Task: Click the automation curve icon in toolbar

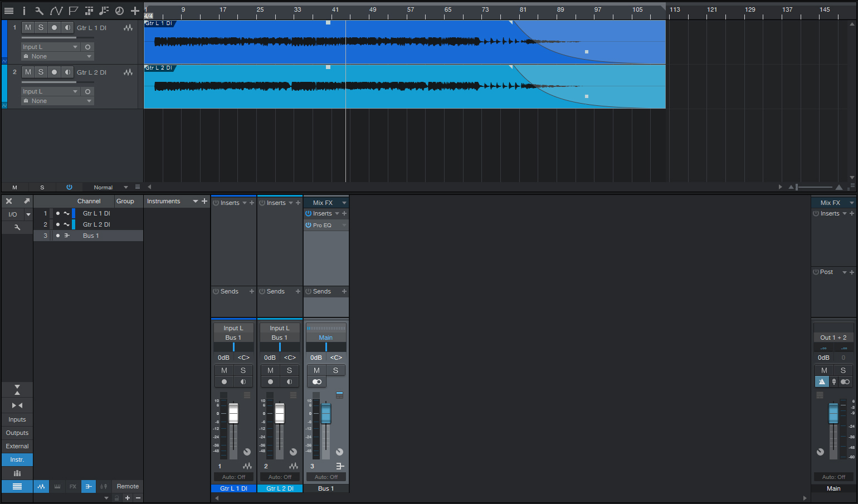Action: pos(56,11)
